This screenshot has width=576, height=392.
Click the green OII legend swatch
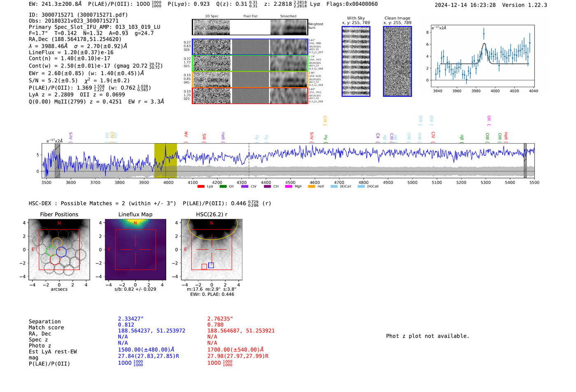pyautogui.click(x=223, y=186)
